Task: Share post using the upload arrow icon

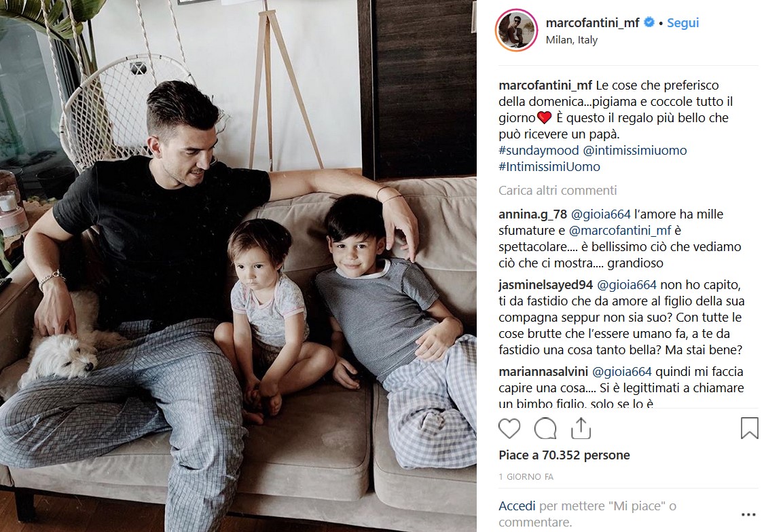Action: 581,428
